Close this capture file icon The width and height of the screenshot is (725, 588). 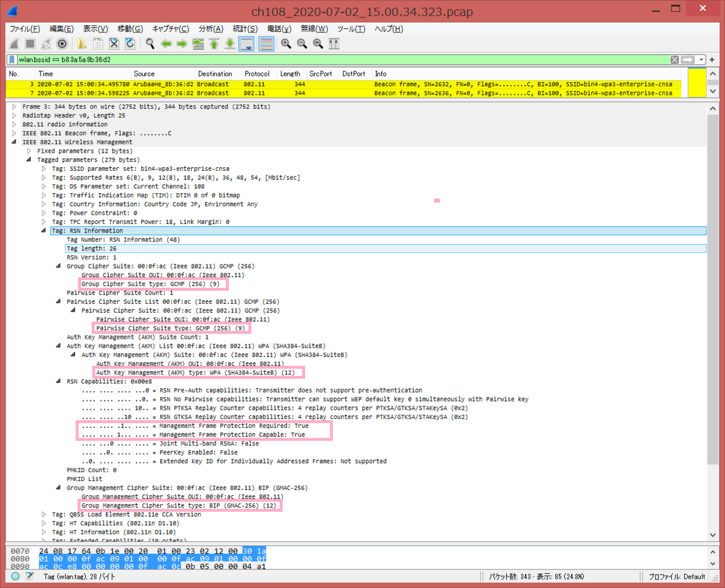[114, 44]
